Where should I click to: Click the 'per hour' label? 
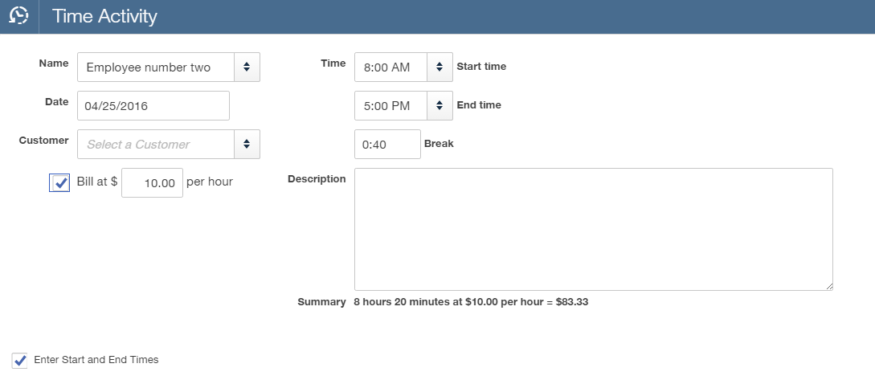pyautogui.click(x=209, y=182)
